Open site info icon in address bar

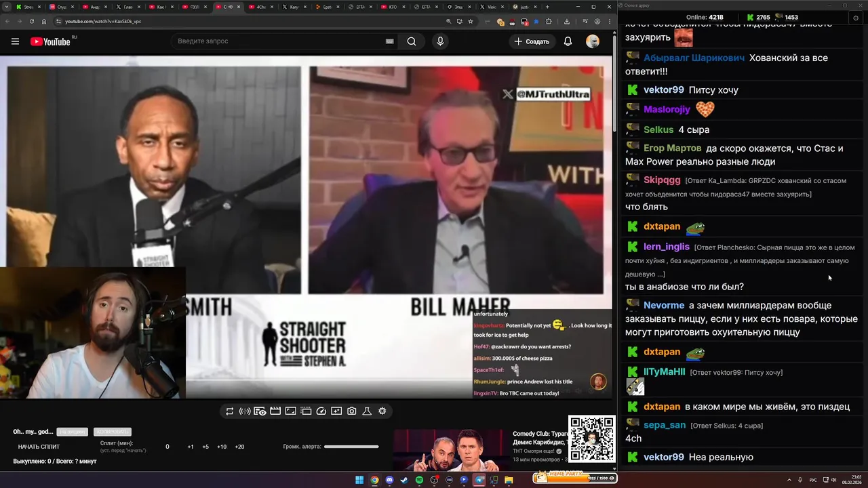click(58, 21)
